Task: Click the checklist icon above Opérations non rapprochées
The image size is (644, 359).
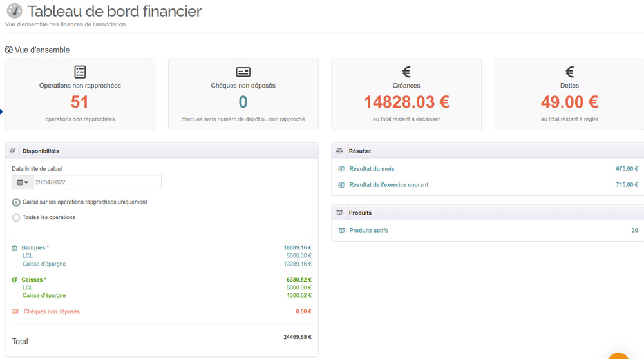Action: 80,72
